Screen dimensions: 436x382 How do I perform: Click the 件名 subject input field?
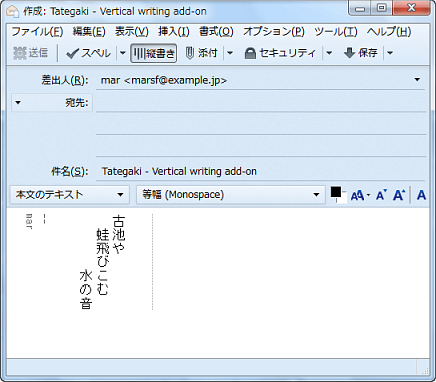261,171
